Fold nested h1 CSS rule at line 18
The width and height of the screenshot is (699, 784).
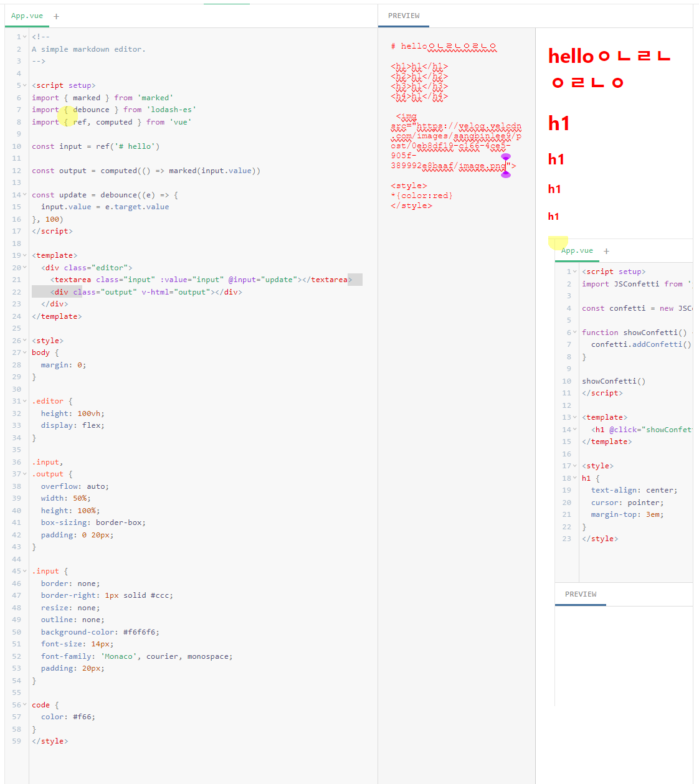click(x=575, y=478)
